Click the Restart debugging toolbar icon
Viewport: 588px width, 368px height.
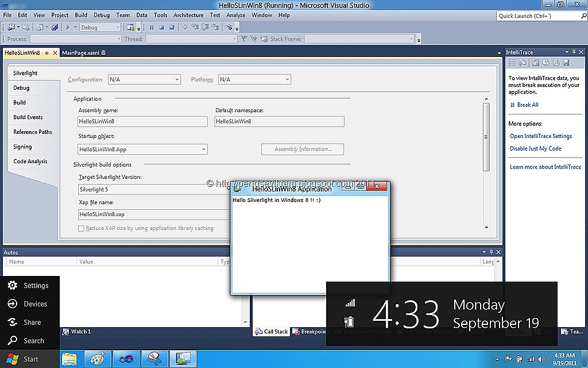click(x=172, y=27)
